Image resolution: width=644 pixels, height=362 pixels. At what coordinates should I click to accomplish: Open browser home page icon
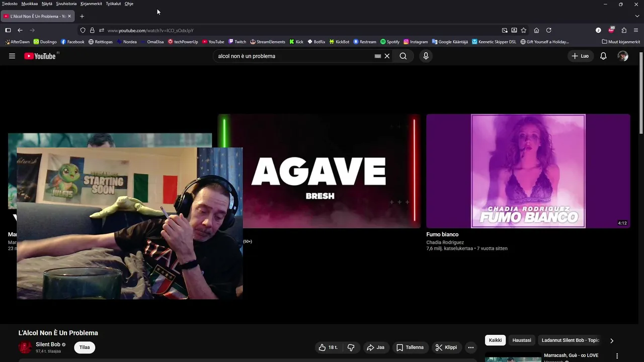coord(536,30)
